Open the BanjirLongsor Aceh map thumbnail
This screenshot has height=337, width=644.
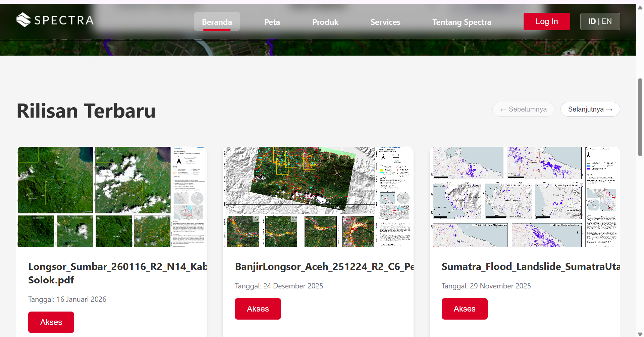318,197
